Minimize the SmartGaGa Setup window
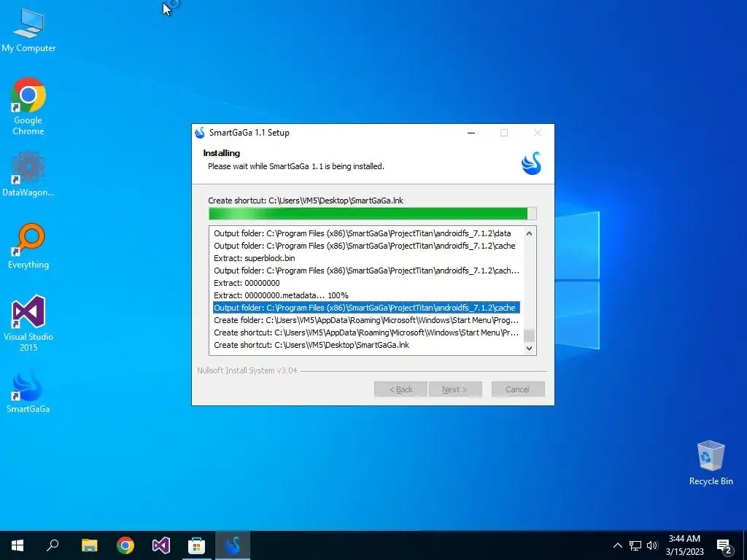This screenshot has height=560, width=747. (471, 133)
